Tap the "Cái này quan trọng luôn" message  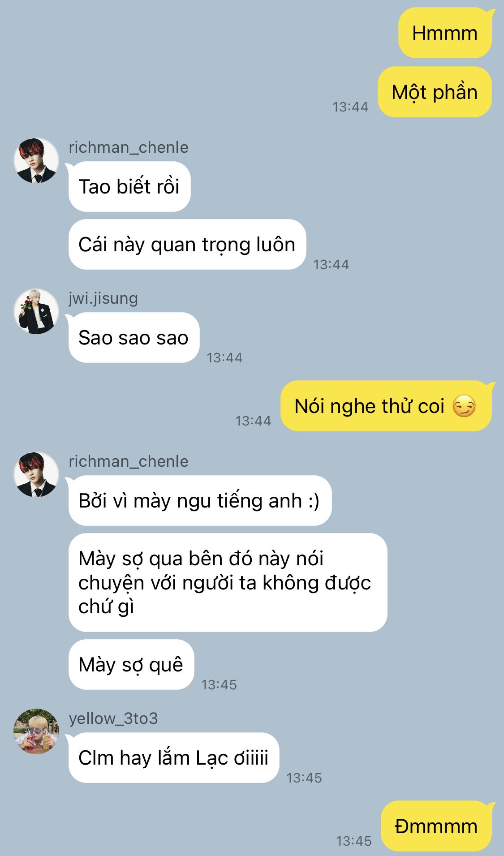pyautogui.click(x=187, y=245)
